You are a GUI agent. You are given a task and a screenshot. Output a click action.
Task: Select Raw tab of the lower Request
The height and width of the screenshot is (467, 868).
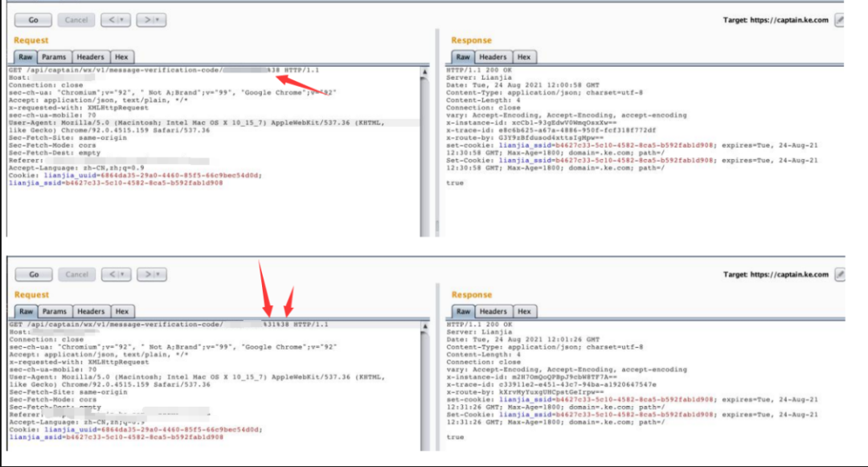[26, 312]
